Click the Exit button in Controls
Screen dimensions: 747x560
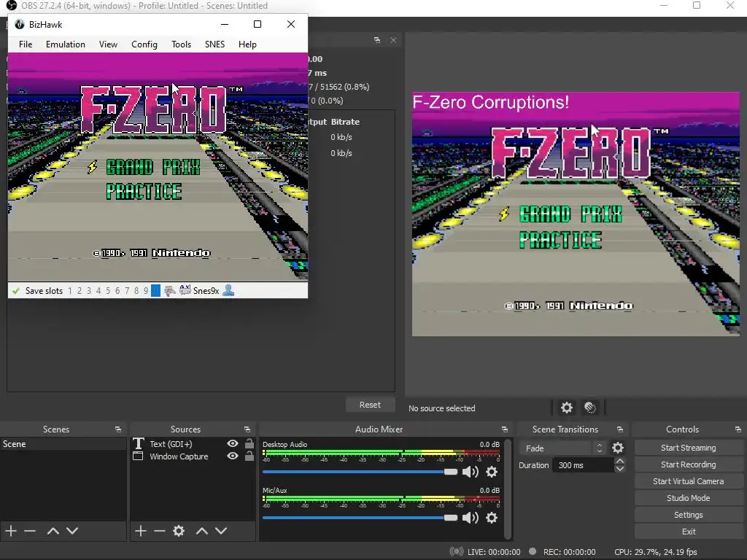pos(689,532)
